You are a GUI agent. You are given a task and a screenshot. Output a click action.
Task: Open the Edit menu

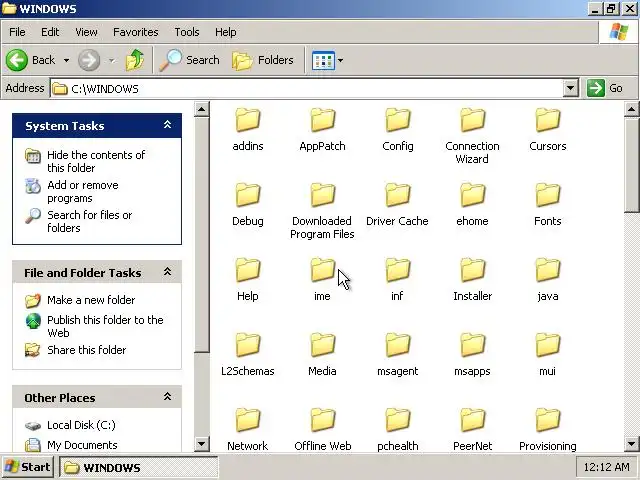coord(50,32)
